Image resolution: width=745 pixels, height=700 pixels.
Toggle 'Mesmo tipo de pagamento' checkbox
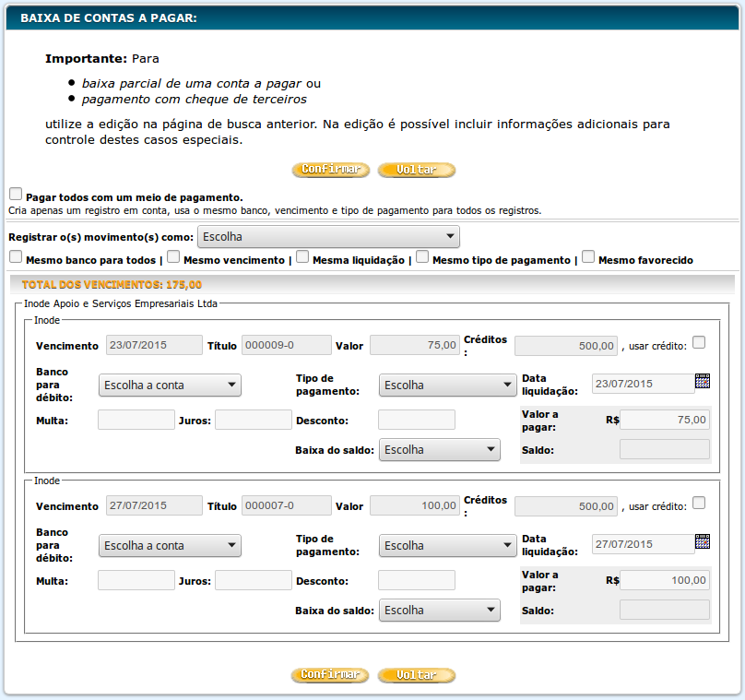(422, 257)
